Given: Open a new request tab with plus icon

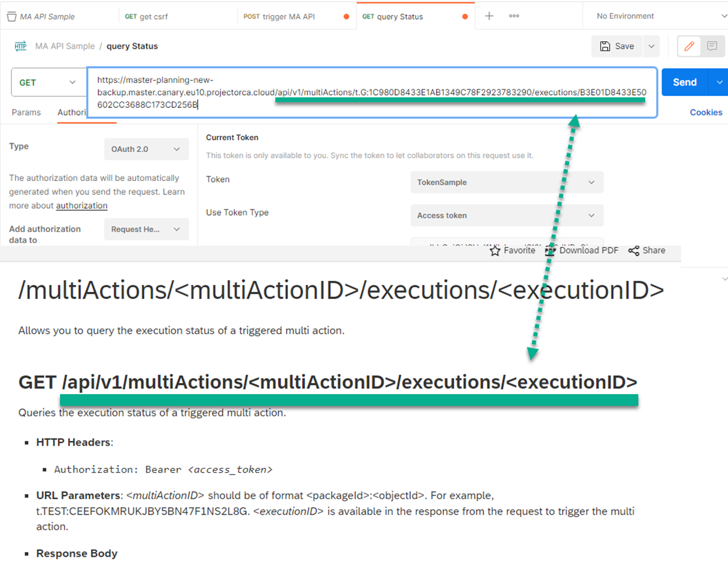Looking at the screenshot, I should coord(489,16).
